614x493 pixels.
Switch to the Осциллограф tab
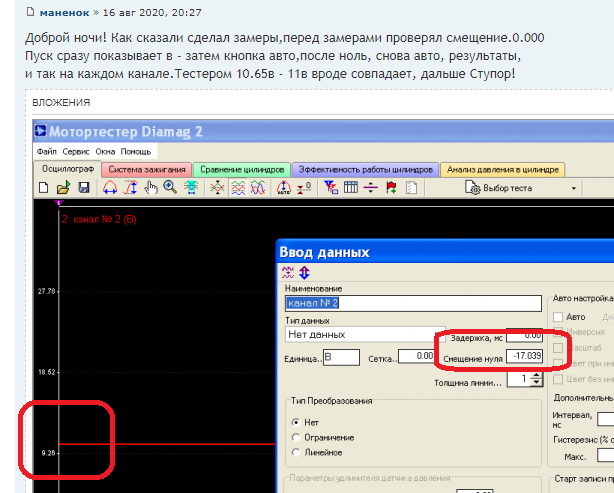coord(68,169)
